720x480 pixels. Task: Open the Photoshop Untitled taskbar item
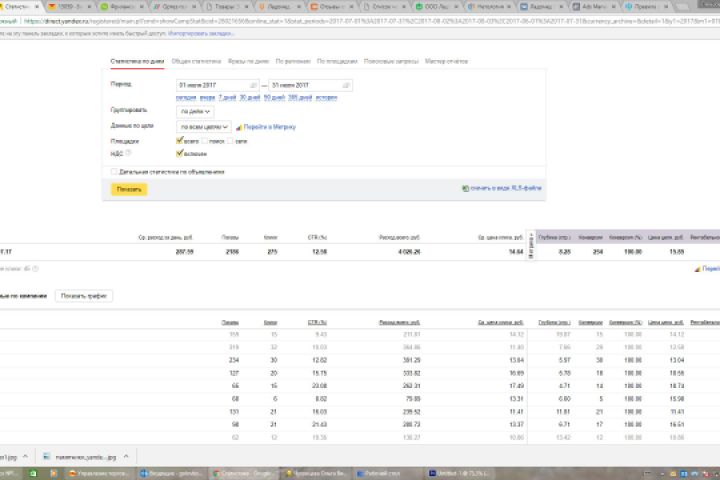[x=458, y=473]
